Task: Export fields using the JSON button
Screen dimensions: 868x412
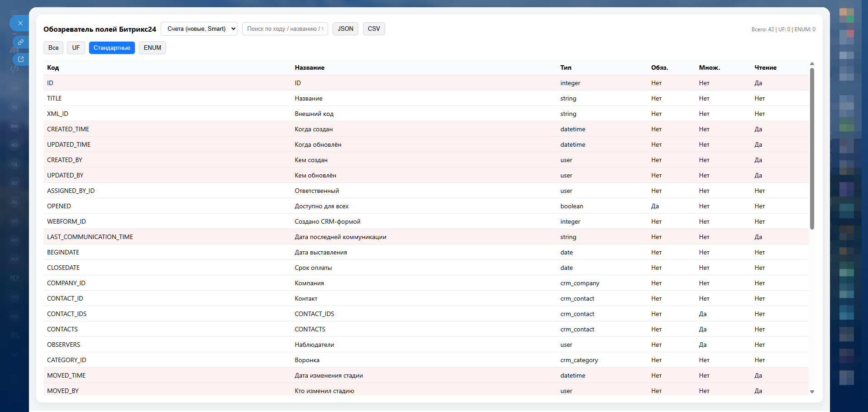Action: (345, 29)
